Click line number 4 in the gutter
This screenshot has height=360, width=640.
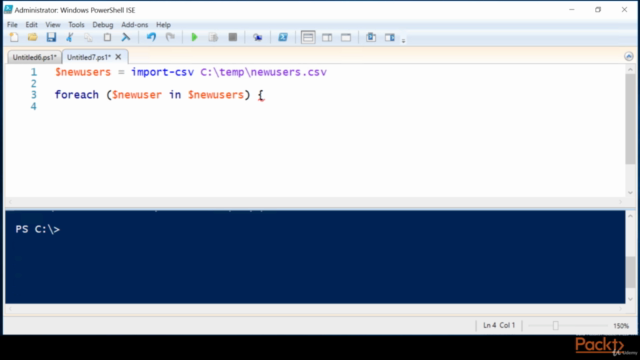point(33,107)
